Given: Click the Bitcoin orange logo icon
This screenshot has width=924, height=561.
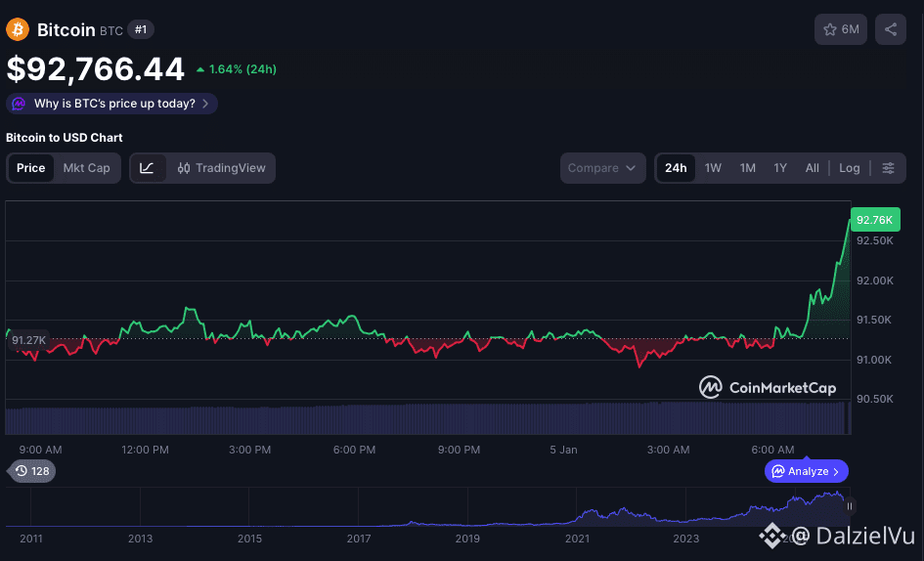Looking at the screenshot, I should pos(19,29).
